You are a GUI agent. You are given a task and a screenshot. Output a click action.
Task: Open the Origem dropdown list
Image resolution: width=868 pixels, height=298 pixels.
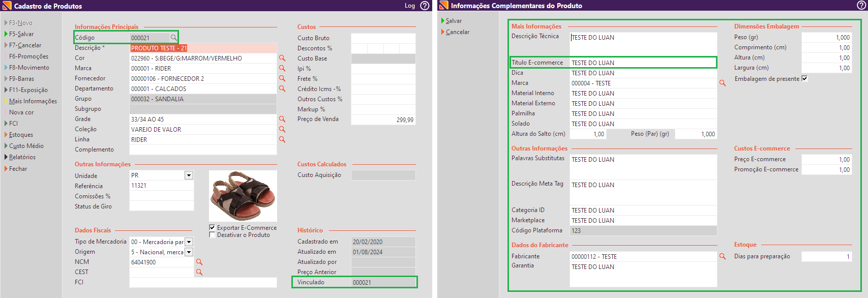tap(189, 252)
